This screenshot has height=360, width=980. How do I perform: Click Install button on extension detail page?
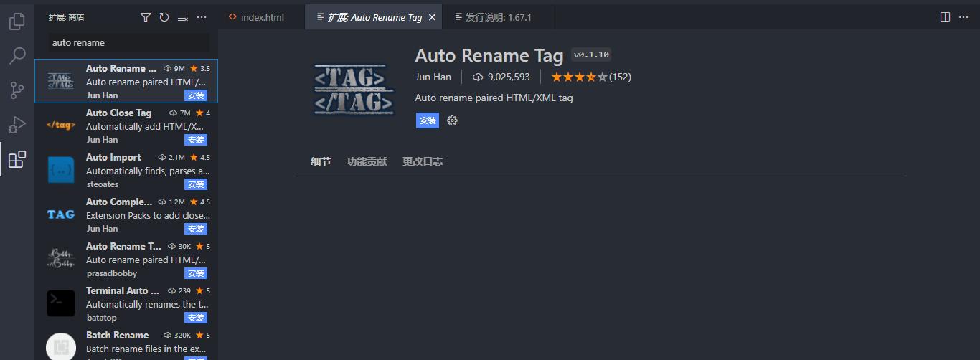[x=428, y=120]
